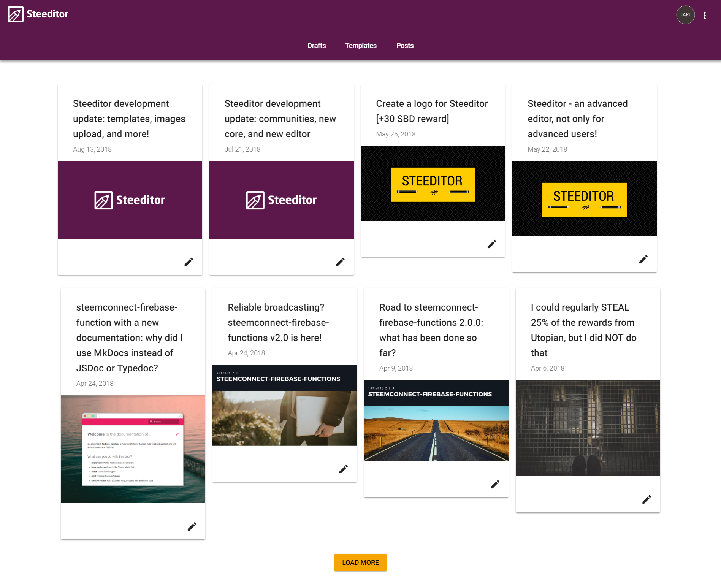Open yellow STEEDITOR thumbnail of logo reward post
This screenshot has height=588, width=721.
(x=433, y=183)
